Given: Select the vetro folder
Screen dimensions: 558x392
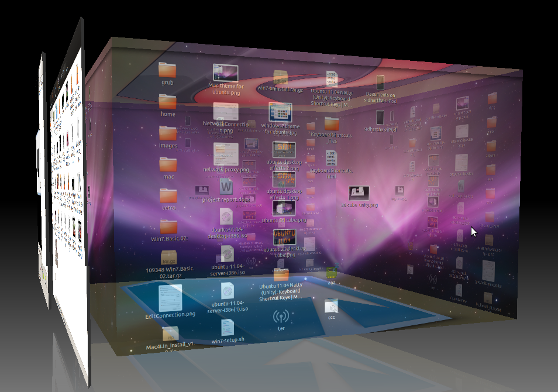Looking at the screenshot, I should (x=168, y=196).
